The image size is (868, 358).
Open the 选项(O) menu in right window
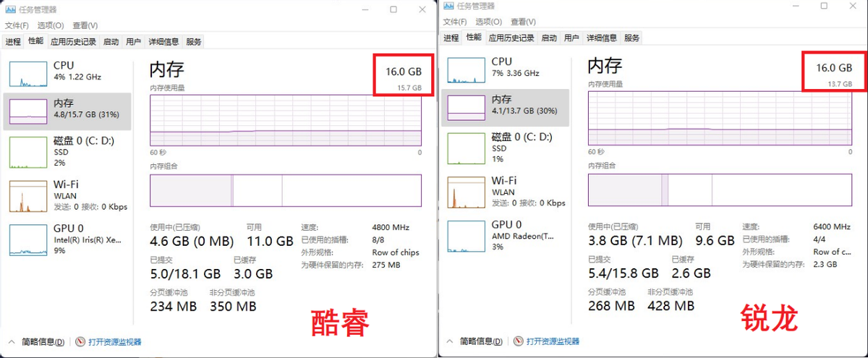489,22
